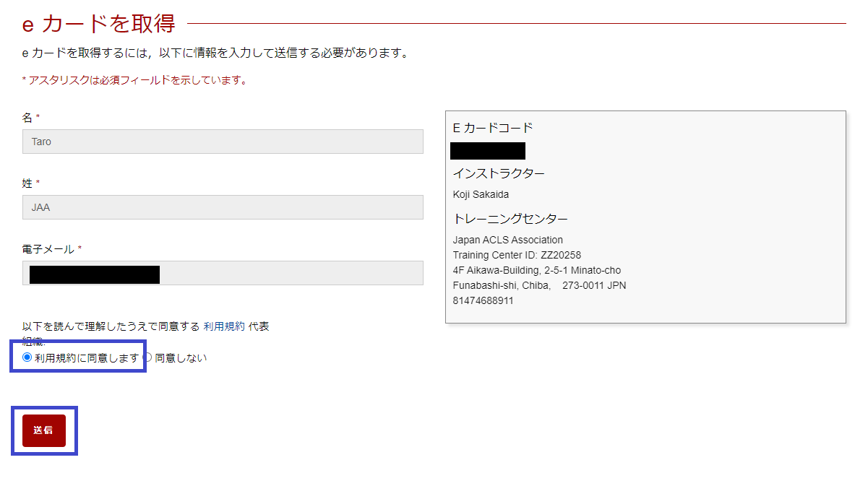The width and height of the screenshot is (868, 486).
Task: Click the インストラクター heading
Action: point(499,173)
